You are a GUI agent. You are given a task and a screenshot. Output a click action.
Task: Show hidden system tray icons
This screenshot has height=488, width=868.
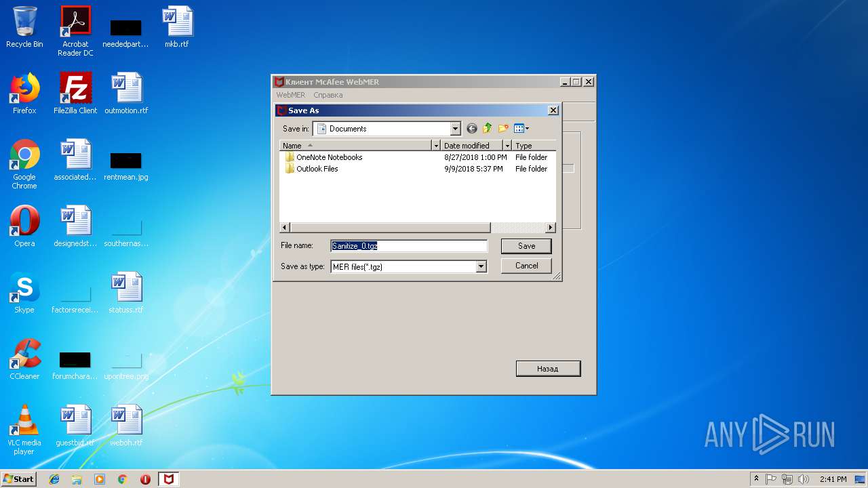756,479
